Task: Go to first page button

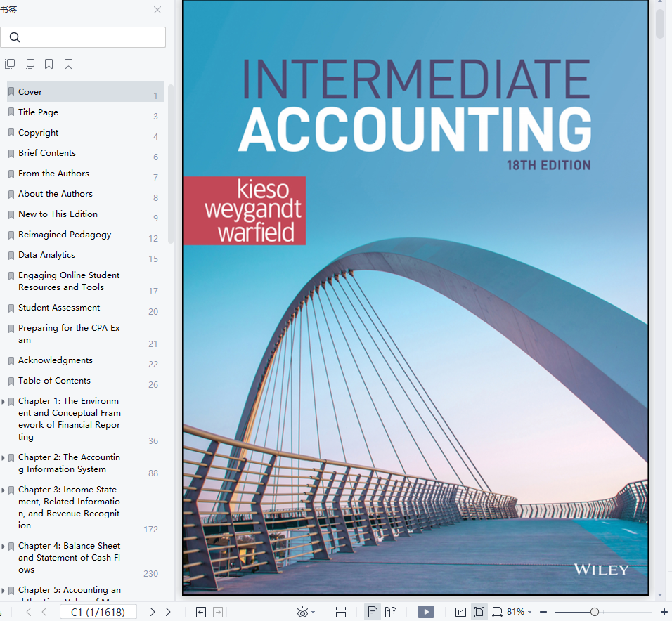Action: click(28, 612)
